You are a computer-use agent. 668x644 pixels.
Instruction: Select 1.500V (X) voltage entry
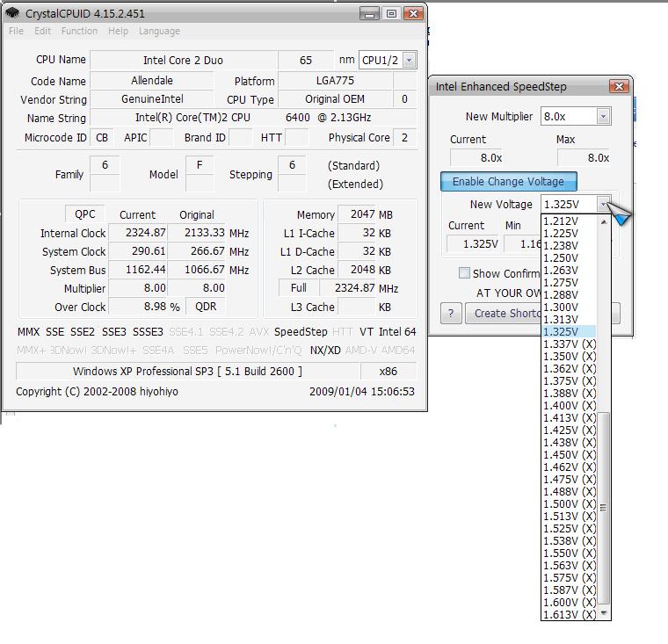[x=569, y=504]
